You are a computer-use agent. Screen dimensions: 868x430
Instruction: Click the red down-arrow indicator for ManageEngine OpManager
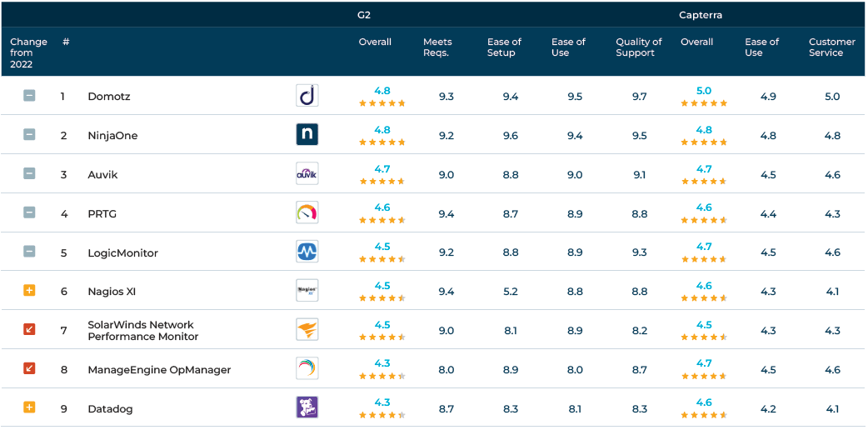pos(29,368)
